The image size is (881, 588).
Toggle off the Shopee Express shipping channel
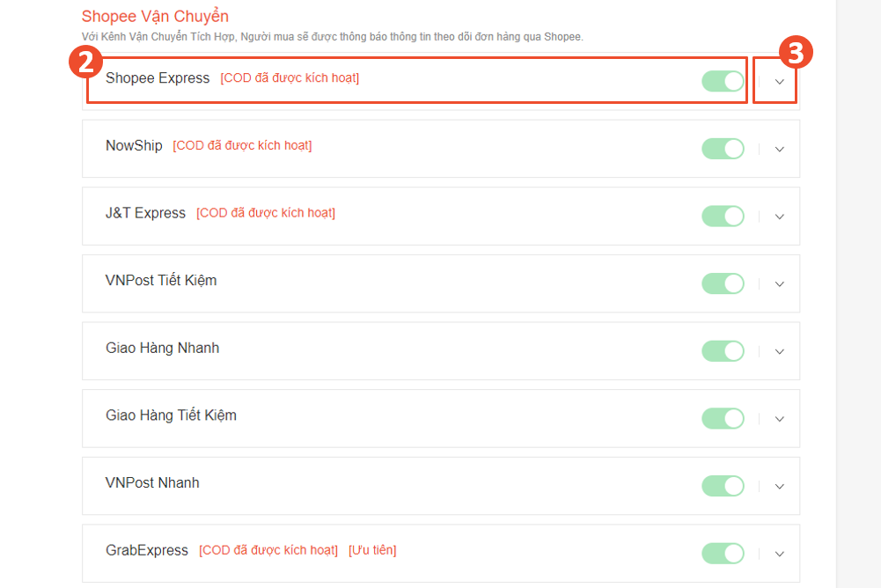pos(723,81)
